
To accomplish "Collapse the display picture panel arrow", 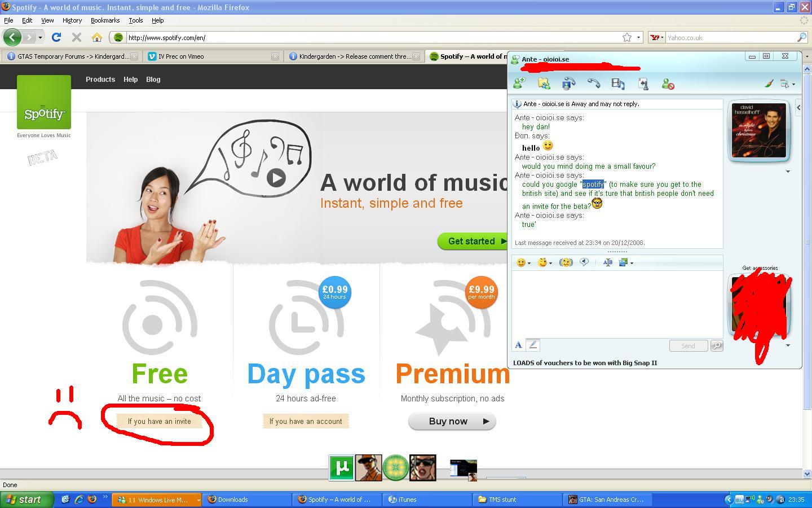I will click(x=798, y=107).
